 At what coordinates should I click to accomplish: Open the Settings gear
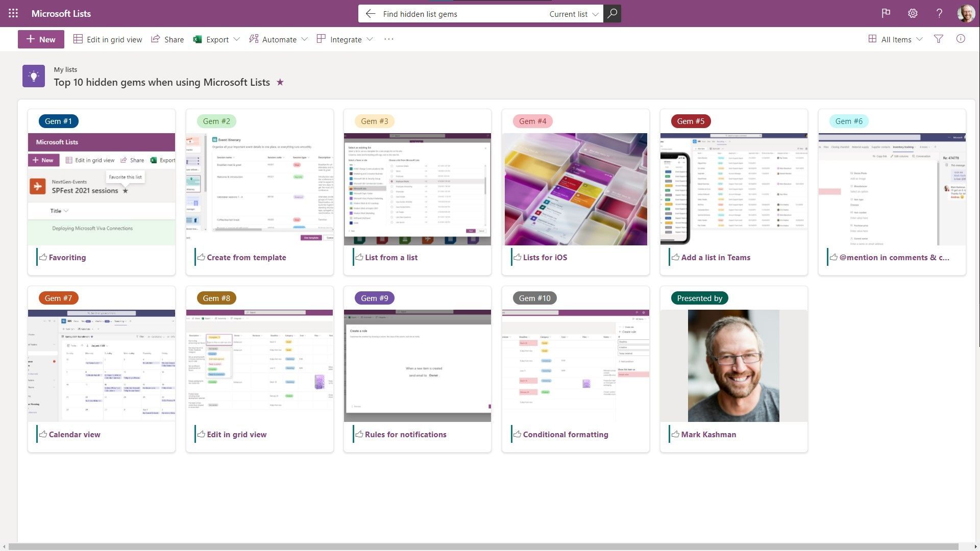click(913, 13)
